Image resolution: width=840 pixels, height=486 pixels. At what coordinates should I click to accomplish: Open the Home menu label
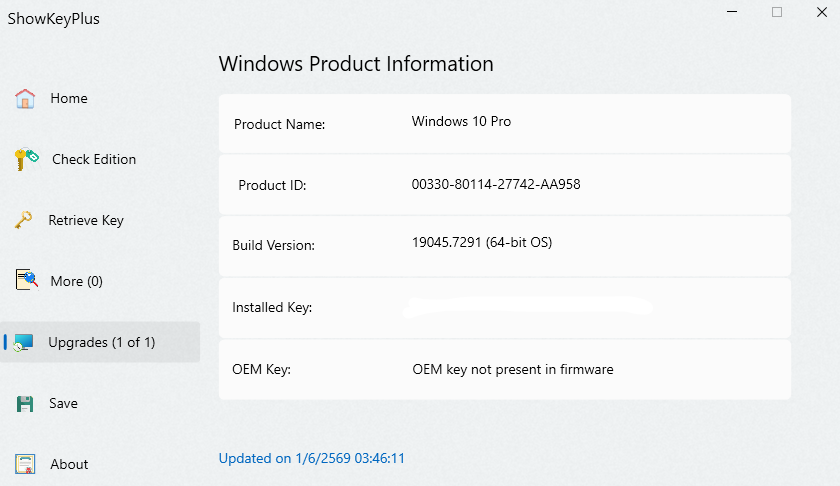click(x=69, y=98)
